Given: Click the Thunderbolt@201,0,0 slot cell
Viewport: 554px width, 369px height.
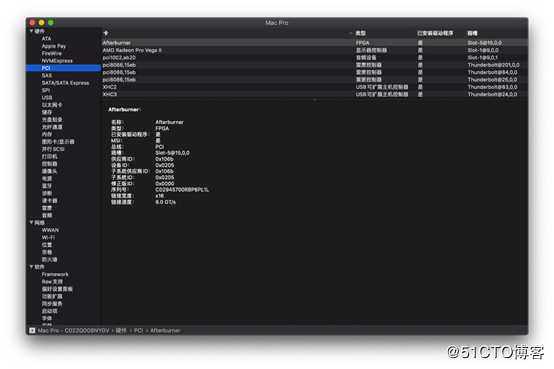Looking at the screenshot, I should click(493, 65).
